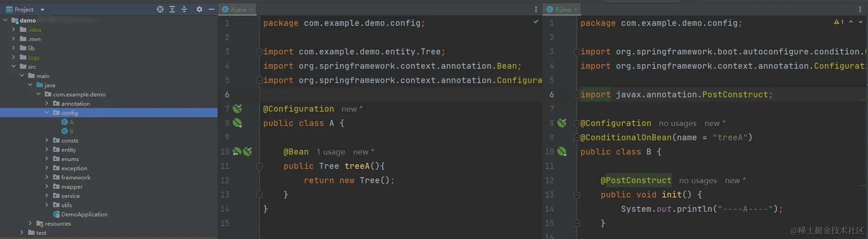Image resolution: width=868 pixels, height=239 pixels.
Task: Click line number 6 in A.java gutter
Action: [227, 95]
